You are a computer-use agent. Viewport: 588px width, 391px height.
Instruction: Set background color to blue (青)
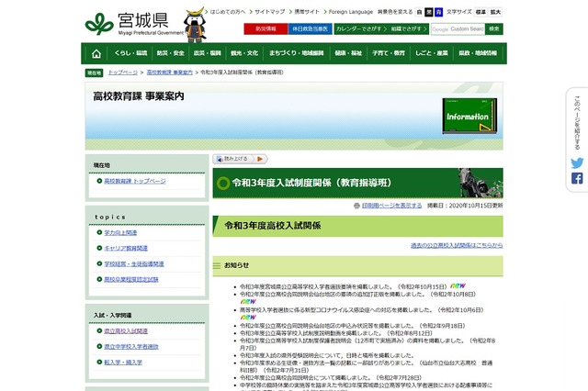click(438, 12)
